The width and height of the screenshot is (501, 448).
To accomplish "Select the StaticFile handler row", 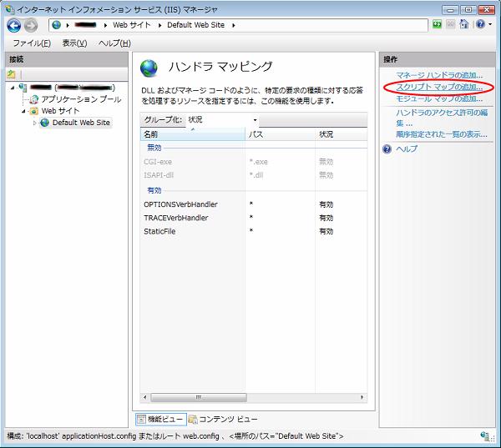I will coord(254,231).
